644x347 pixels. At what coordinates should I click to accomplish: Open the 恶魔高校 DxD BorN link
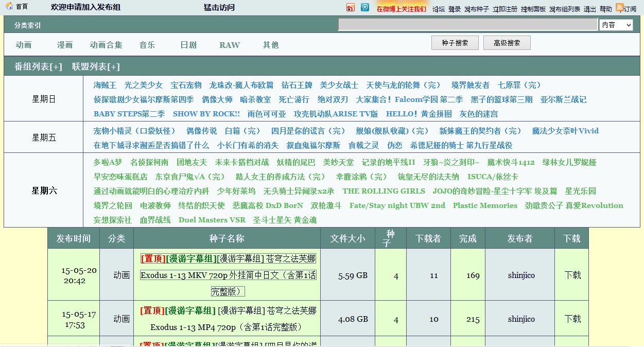pyautogui.click(x=268, y=205)
